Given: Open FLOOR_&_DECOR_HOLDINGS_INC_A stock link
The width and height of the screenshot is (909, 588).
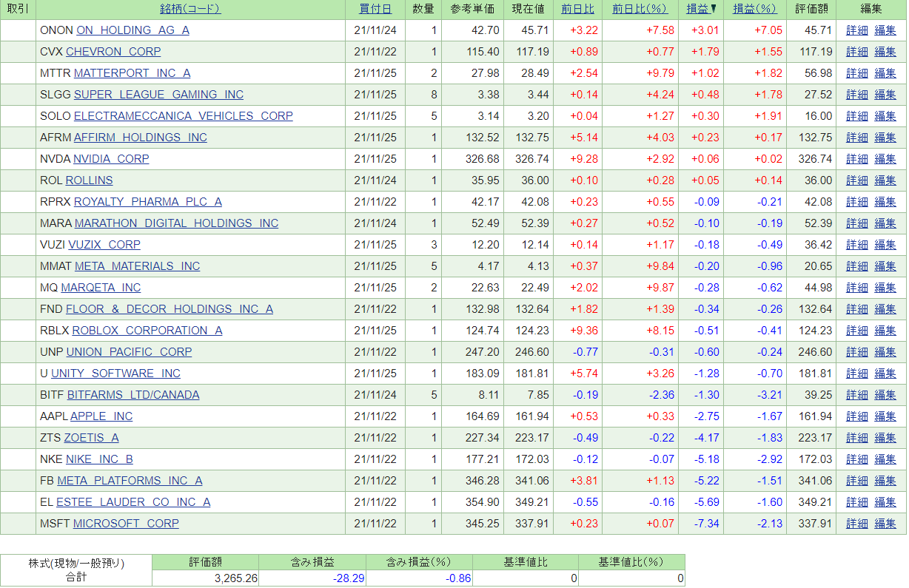Looking at the screenshot, I should tap(170, 309).
